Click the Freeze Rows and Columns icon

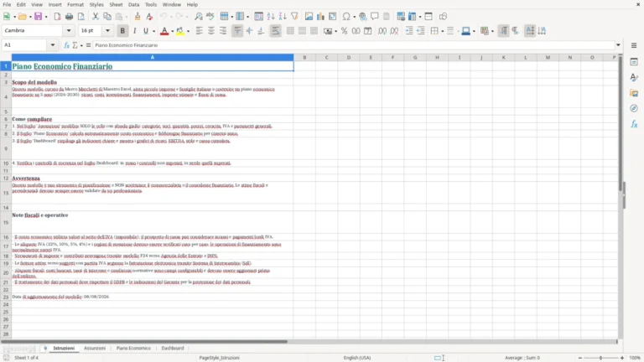(x=412, y=17)
